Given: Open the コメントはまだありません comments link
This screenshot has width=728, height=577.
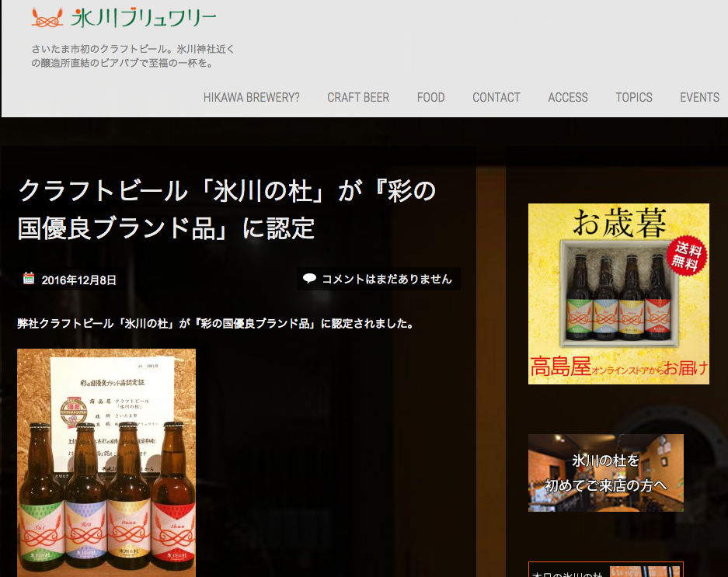Looking at the screenshot, I should click(x=386, y=279).
